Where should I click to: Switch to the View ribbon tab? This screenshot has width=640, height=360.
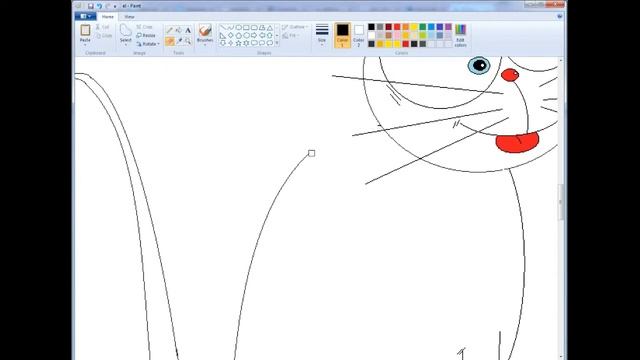point(129,16)
